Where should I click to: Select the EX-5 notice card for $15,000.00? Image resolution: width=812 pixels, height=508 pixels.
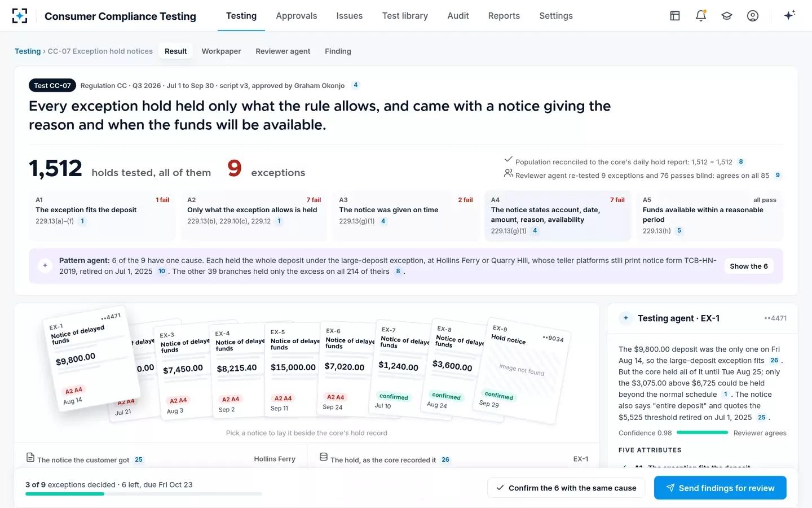point(291,370)
